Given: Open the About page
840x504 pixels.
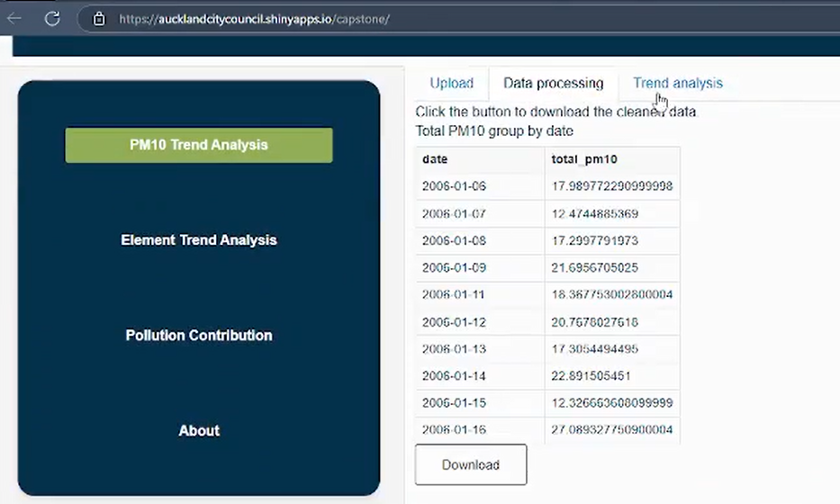Looking at the screenshot, I should (x=199, y=431).
